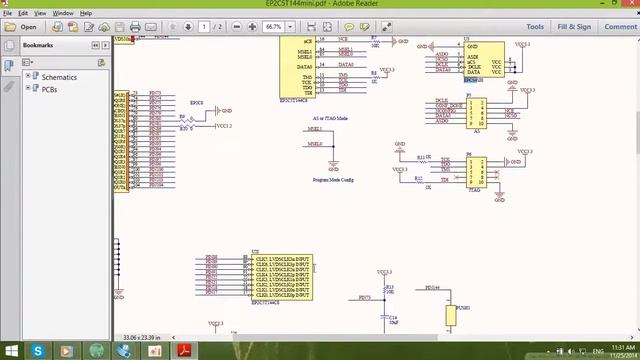Click the Open text button
640x360 pixels.
click(x=28, y=27)
